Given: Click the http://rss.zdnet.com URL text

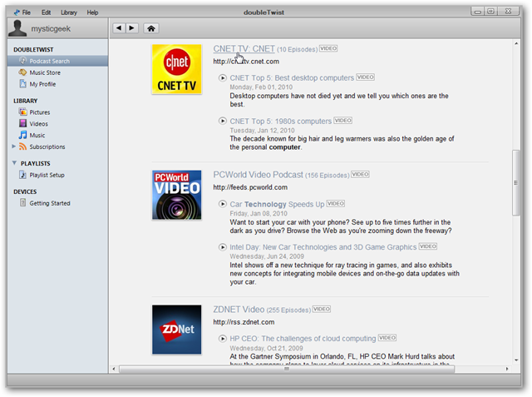Looking at the screenshot, I should 244,322.
